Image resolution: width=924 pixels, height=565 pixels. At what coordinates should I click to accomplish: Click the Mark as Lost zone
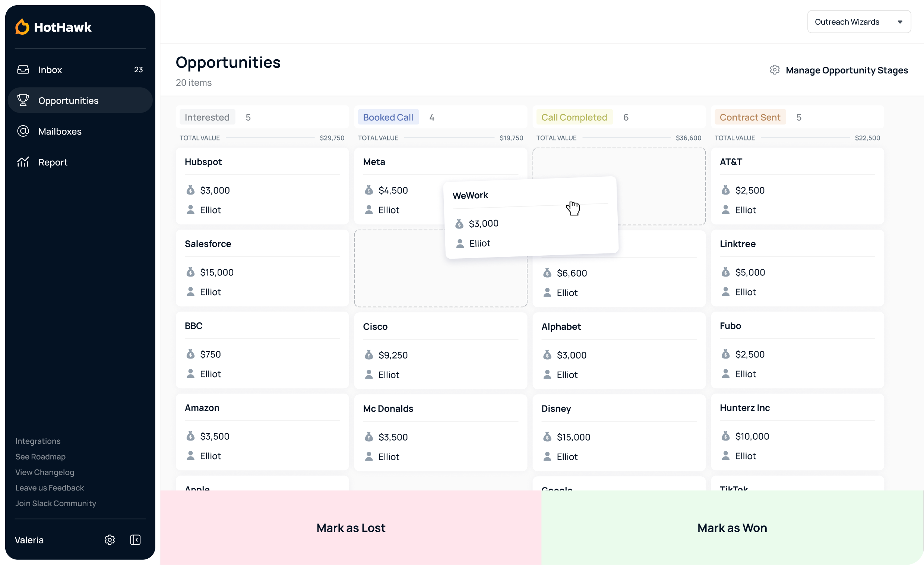point(351,527)
